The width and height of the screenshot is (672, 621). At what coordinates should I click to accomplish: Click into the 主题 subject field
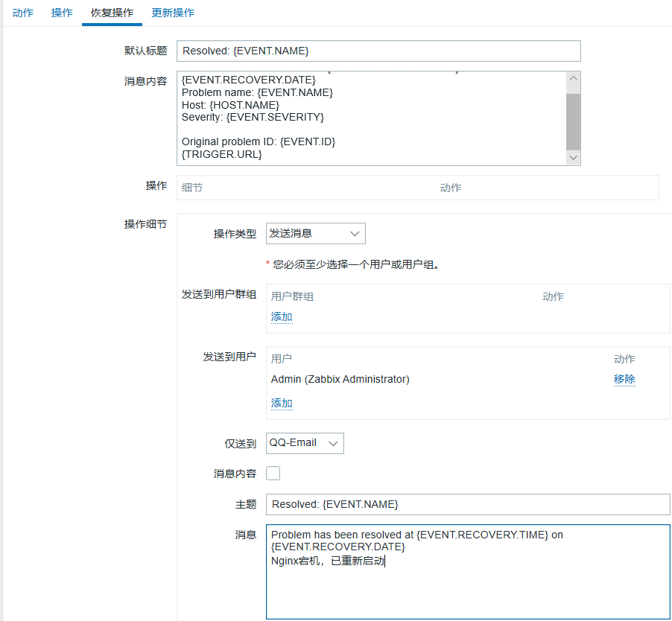(x=468, y=504)
